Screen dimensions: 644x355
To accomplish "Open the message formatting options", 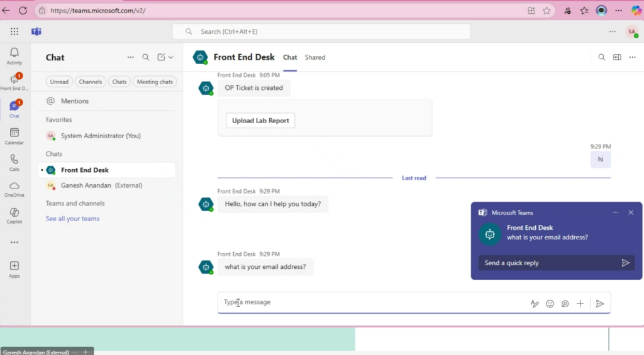I will [x=535, y=303].
